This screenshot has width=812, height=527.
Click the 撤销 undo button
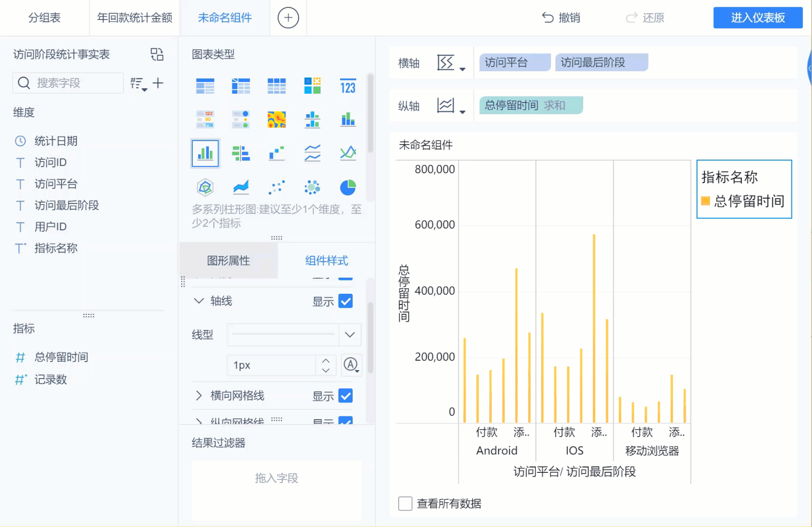click(561, 18)
